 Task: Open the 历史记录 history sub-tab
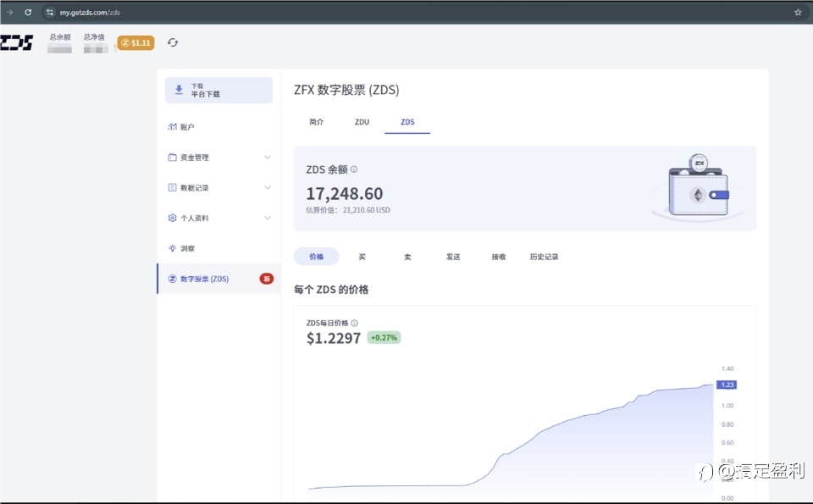click(544, 257)
